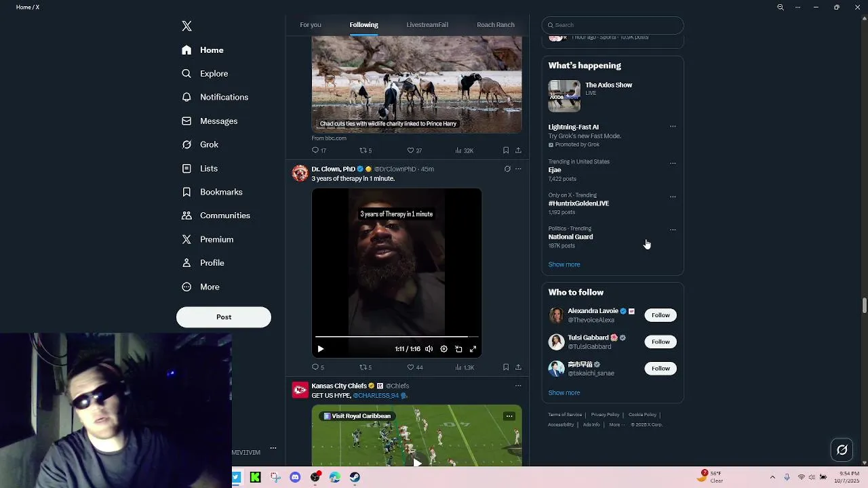
Task: Open the National Guard trending topic
Action: click(x=612, y=237)
